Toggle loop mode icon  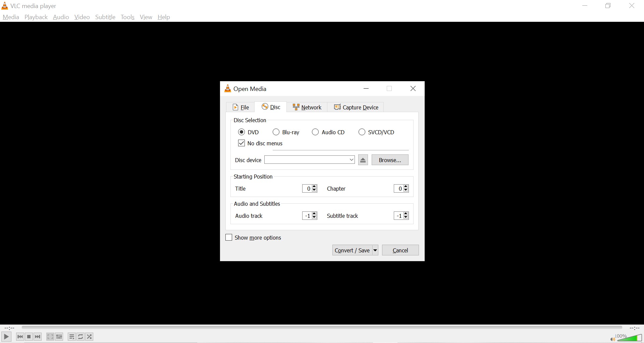(x=81, y=337)
